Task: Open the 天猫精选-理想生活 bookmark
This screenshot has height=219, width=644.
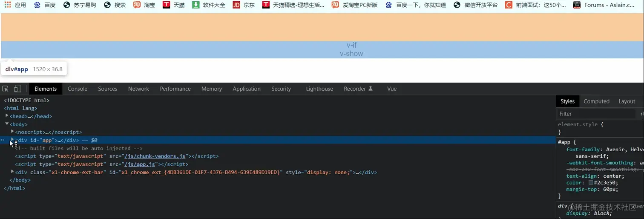Action: click(x=293, y=5)
